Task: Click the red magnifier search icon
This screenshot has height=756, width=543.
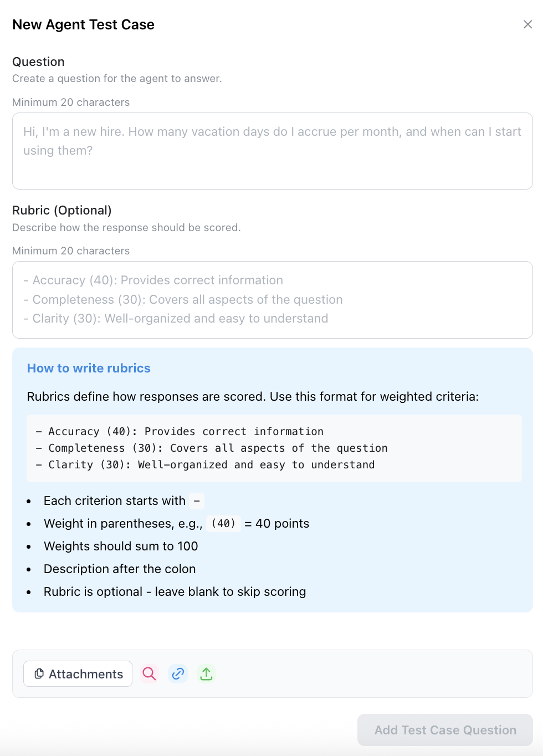Action: [149, 673]
